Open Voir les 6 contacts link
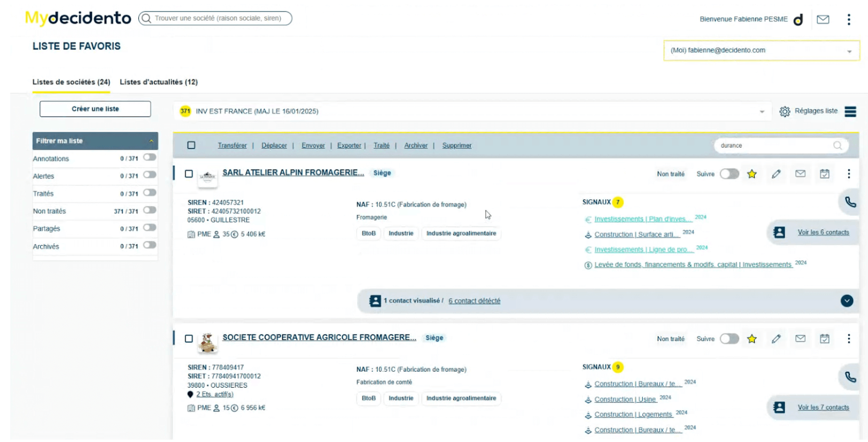This screenshot has height=442, width=868. pos(823,232)
